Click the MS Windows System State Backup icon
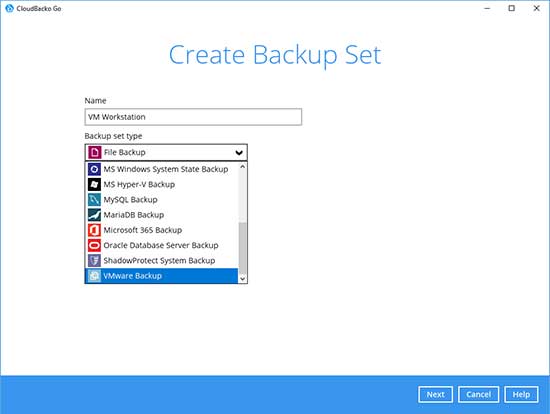The image size is (550, 414). pos(94,169)
